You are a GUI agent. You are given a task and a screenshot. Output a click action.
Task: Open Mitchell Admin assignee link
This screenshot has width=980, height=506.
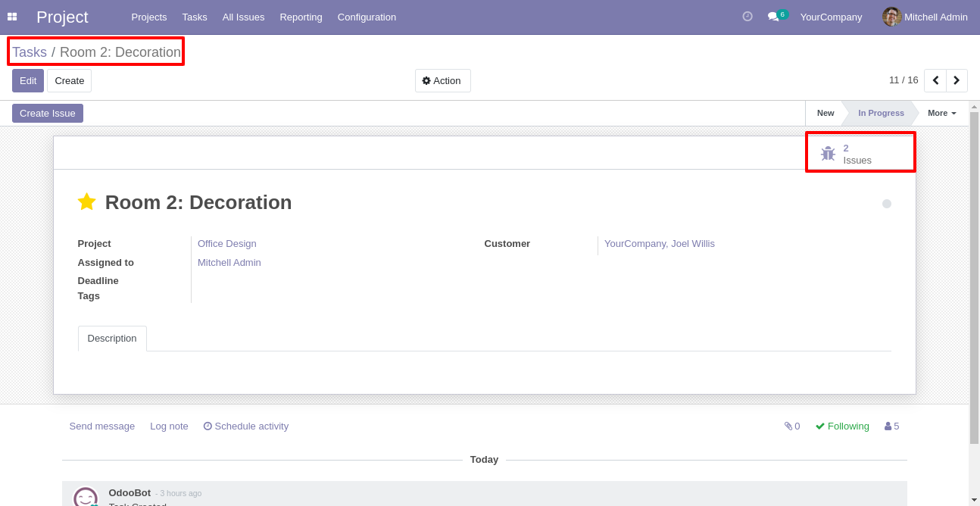(229, 262)
